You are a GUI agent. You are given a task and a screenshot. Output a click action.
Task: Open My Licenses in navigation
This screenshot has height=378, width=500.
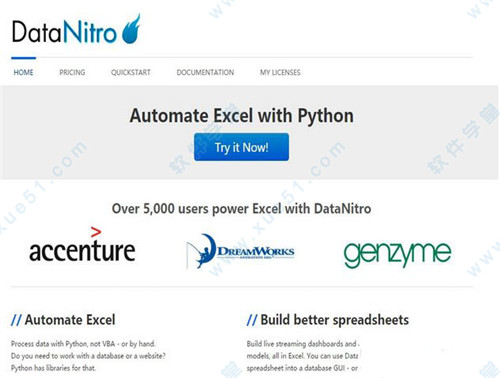point(280,72)
